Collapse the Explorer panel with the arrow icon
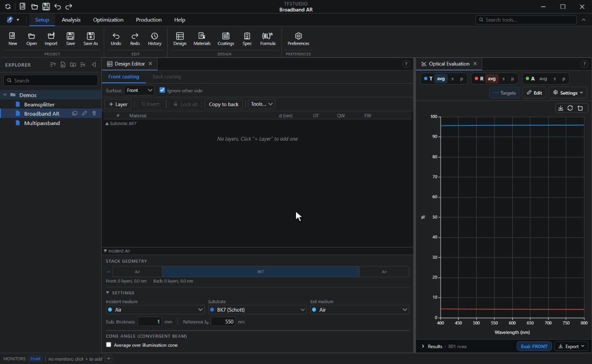Viewport: 592px width, 364px height. point(94,65)
